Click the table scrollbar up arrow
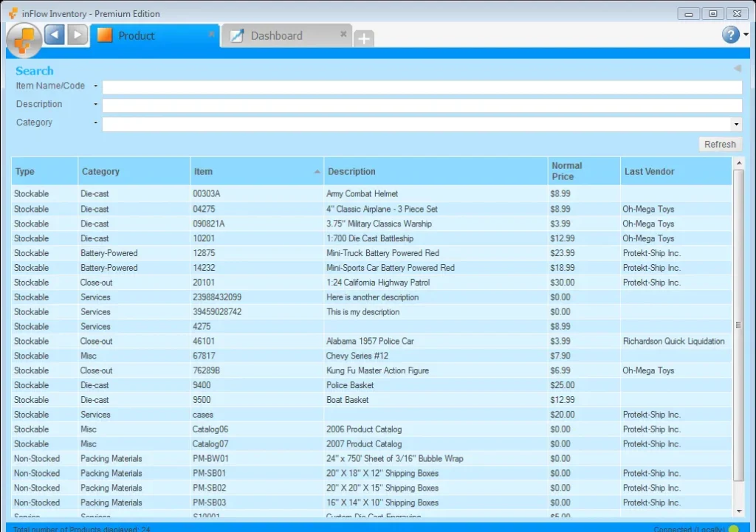This screenshot has height=532, width=756. pos(738,163)
